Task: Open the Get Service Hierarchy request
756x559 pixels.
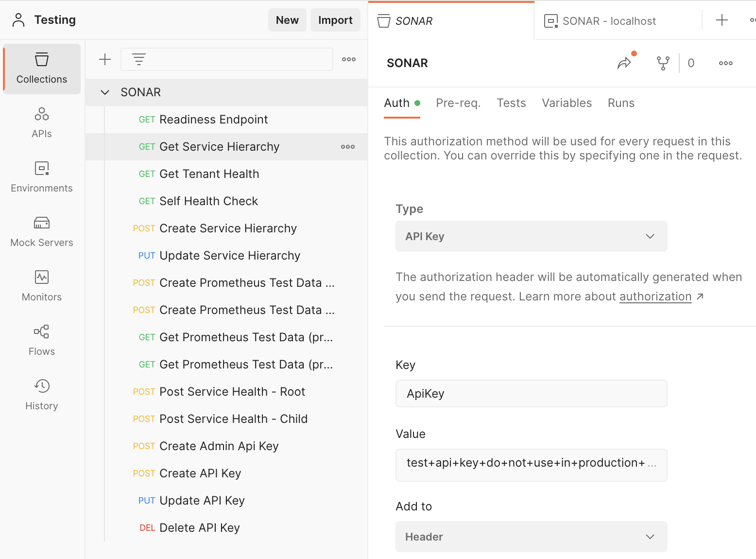Action: pos(226,147)
